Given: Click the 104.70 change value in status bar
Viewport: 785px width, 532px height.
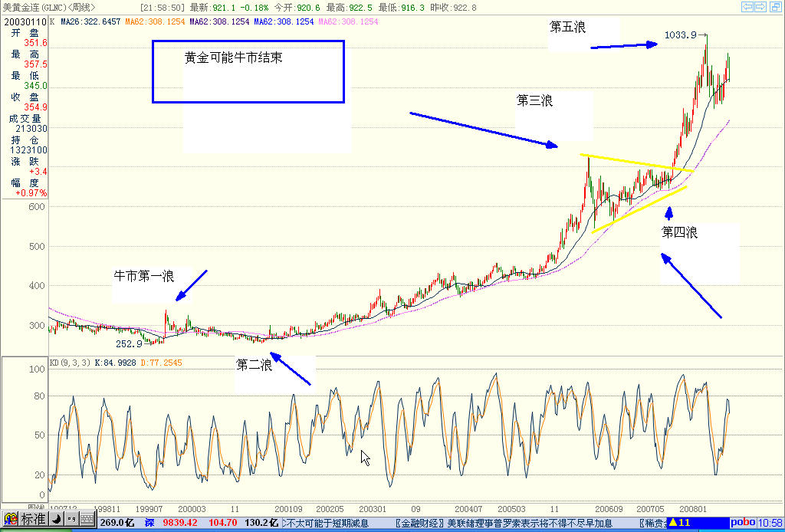Looking at the screenshot, I should point(223,523).
